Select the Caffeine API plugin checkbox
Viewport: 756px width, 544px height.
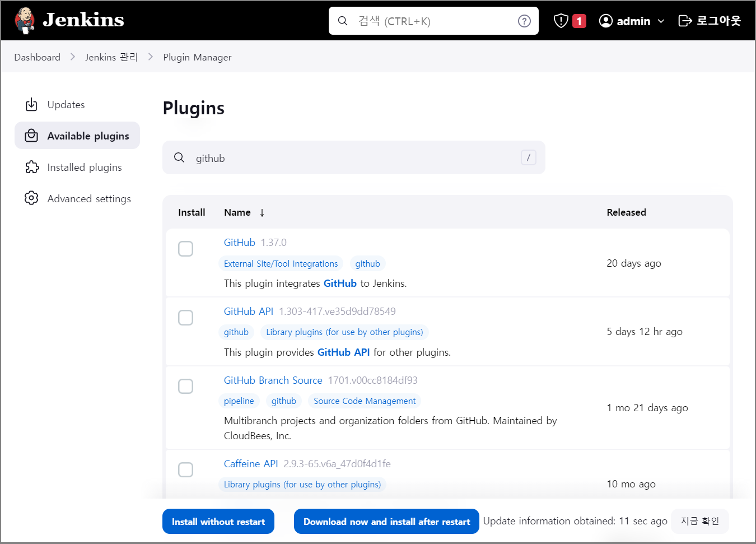pyautogui.click(x=185, y=470)
